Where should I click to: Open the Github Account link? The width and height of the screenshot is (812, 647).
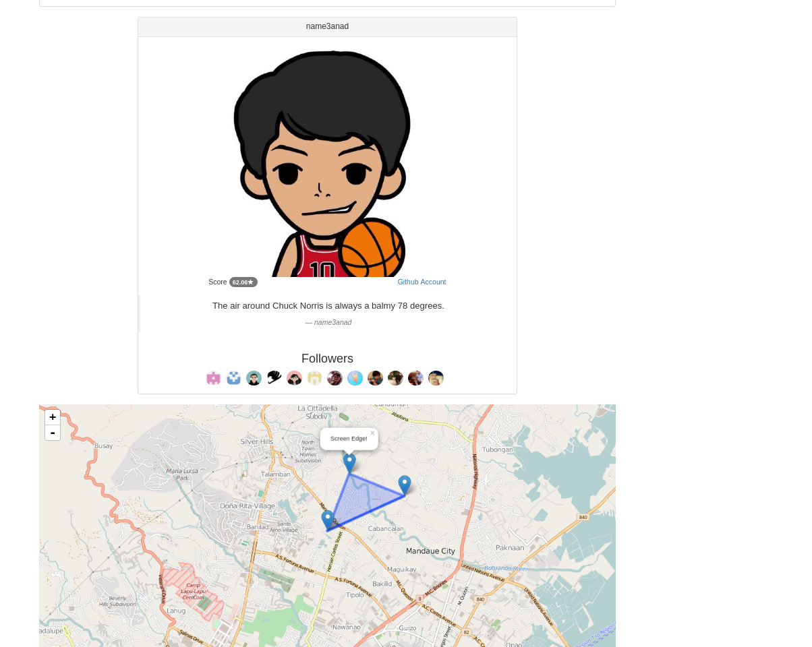[x=422, y=282]
